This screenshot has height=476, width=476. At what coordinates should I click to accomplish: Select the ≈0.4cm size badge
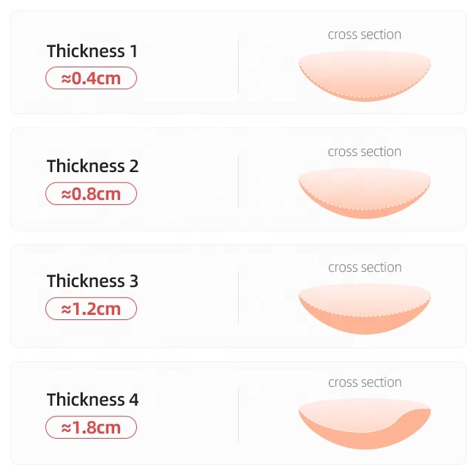(x=91, y=78)
